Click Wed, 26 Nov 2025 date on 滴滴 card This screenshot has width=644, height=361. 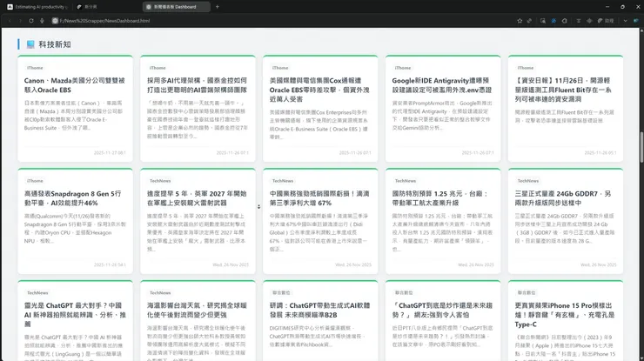pos(353,265)
